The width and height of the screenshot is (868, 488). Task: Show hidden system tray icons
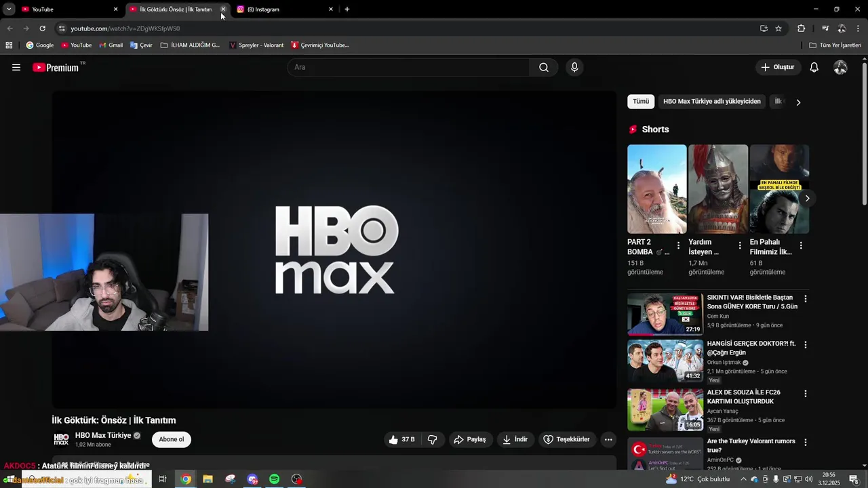click(x=743, y=479)
